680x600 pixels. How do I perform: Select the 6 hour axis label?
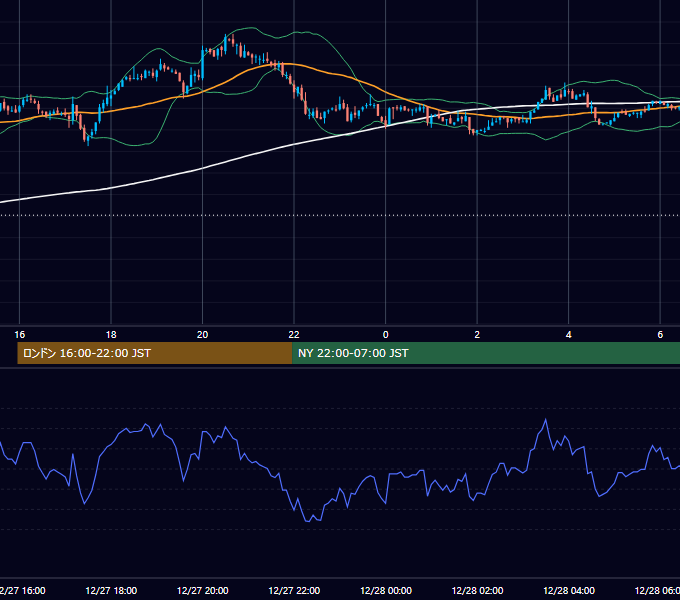click(x=660, y=335)
